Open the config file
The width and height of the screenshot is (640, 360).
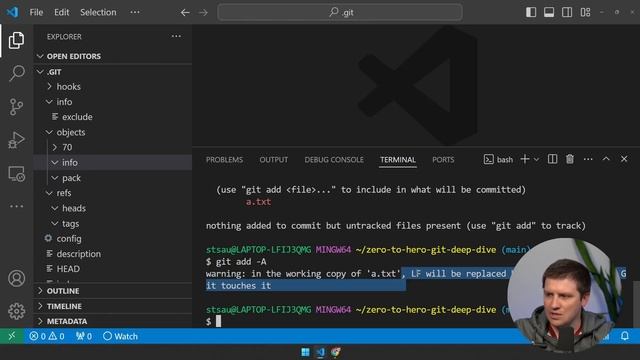[x=113, y=238]
